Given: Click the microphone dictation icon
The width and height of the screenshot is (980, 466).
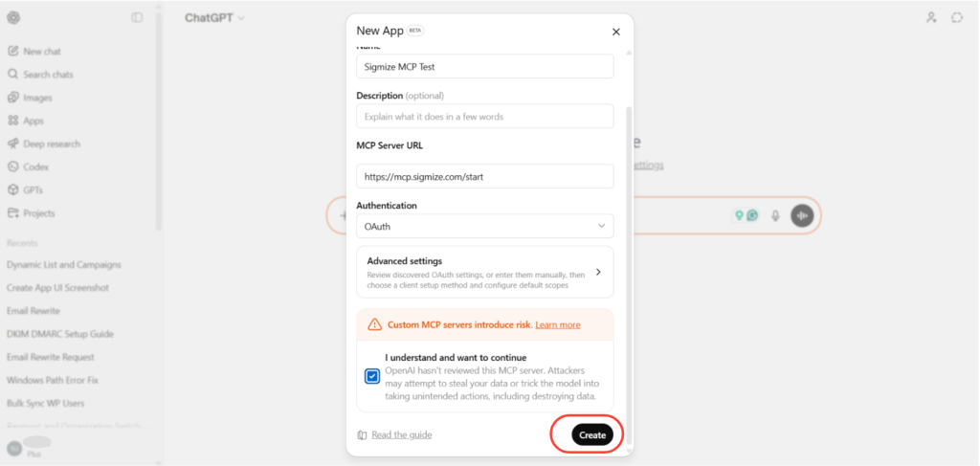Looking at the screenshot, I should pyautogui.click(x=775, y=215).
